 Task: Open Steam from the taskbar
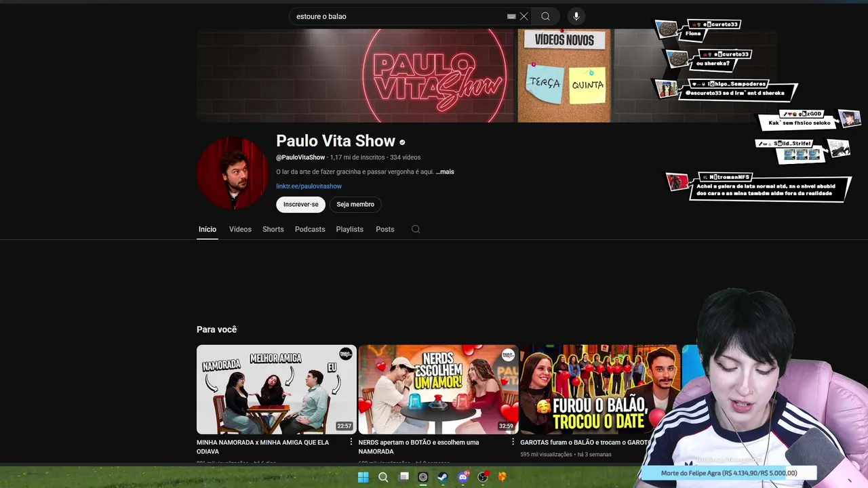coord(443,477)
